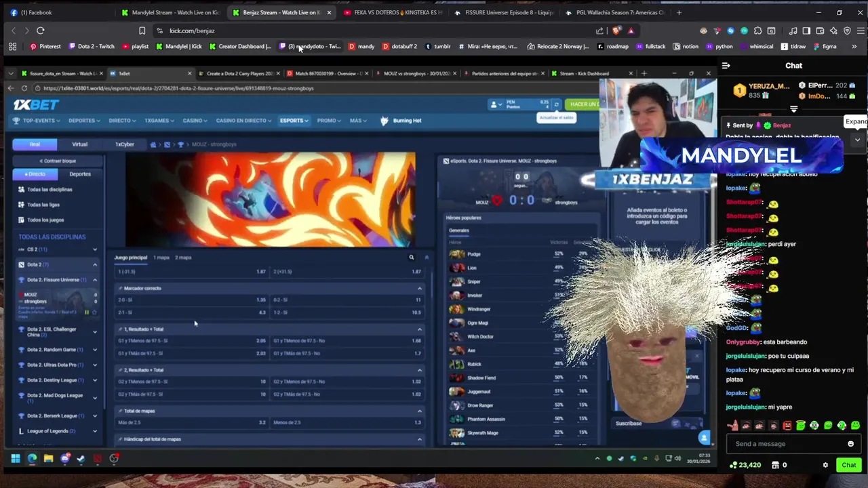Open a new browser tab
Viewport: 868px width, 488px height.
coord(679,12)
